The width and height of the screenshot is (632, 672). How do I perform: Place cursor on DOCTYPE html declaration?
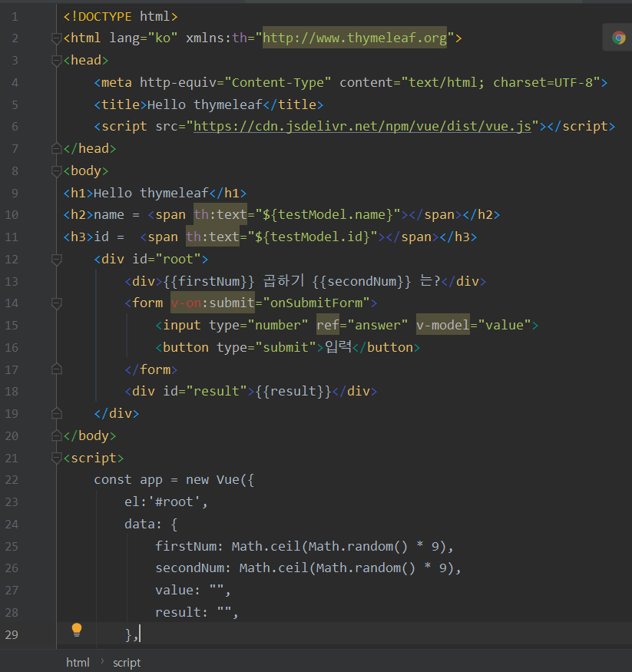point(121,17)
